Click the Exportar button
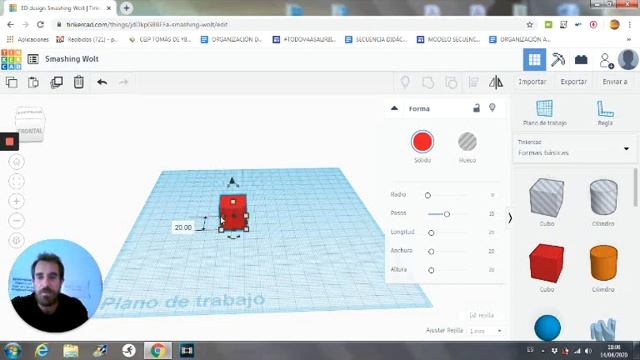This screenshot has width=640, height=360. point(573,82)
